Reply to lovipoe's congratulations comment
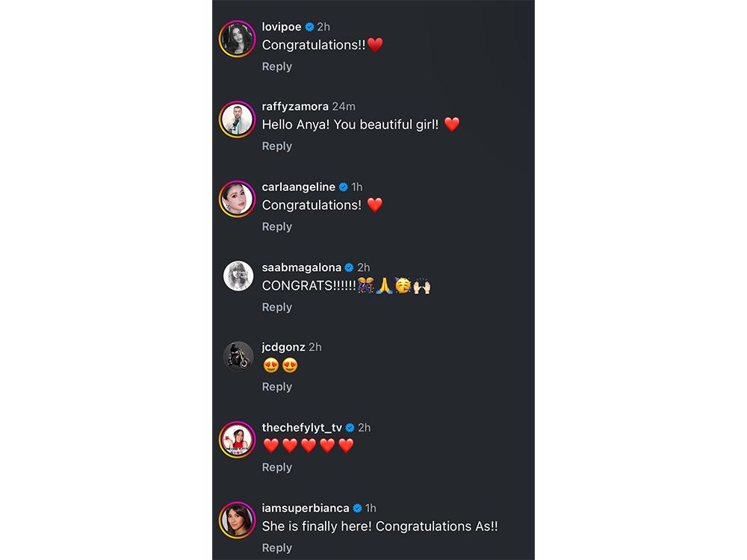Screen dimensions: 747x560 point(277,66)
